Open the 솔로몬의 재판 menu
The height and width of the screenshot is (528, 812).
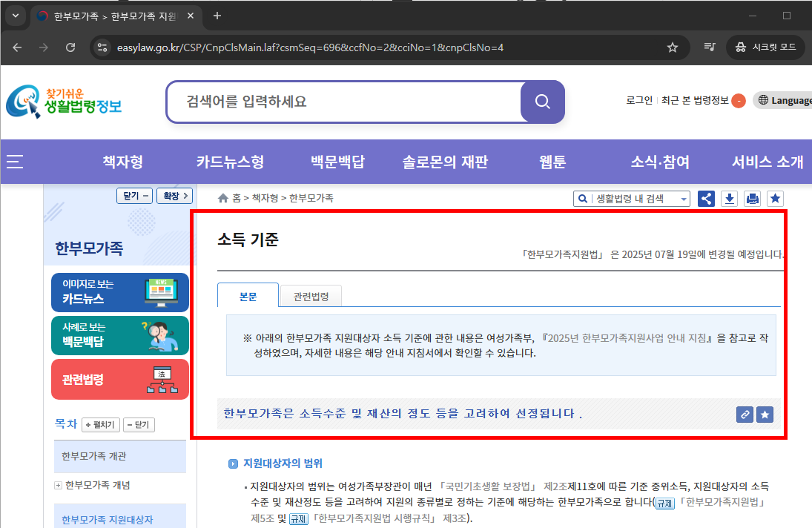pyautogui.click(x=445, y=162)
